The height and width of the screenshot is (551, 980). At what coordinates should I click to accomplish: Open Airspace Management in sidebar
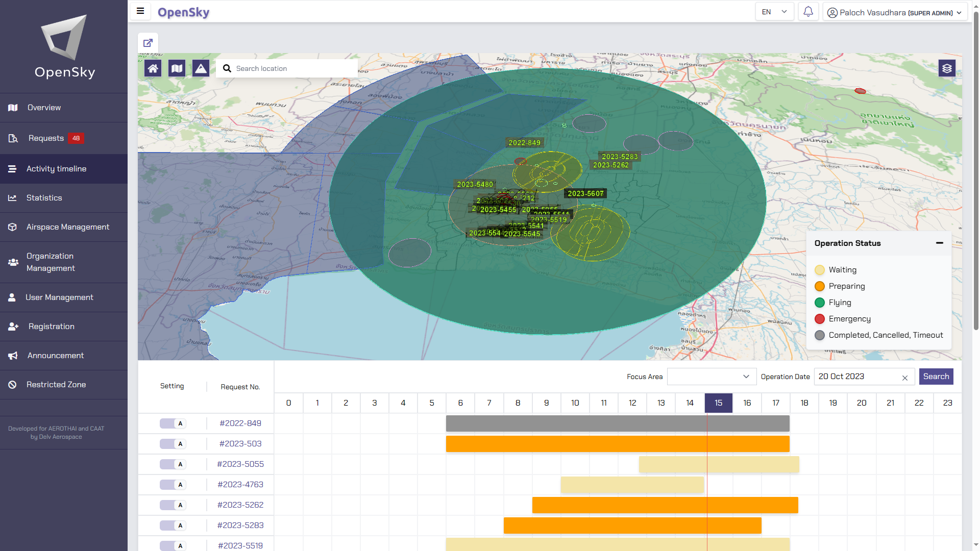(67, 227)
